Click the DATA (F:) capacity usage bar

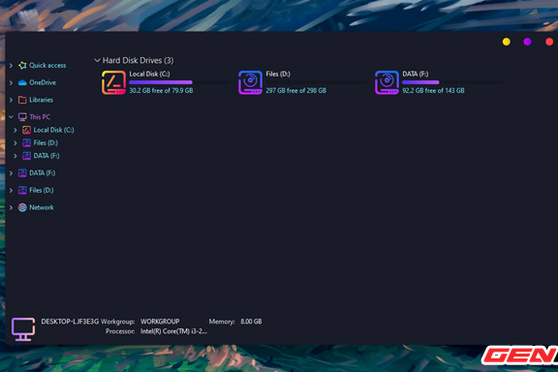pos(452,82)
